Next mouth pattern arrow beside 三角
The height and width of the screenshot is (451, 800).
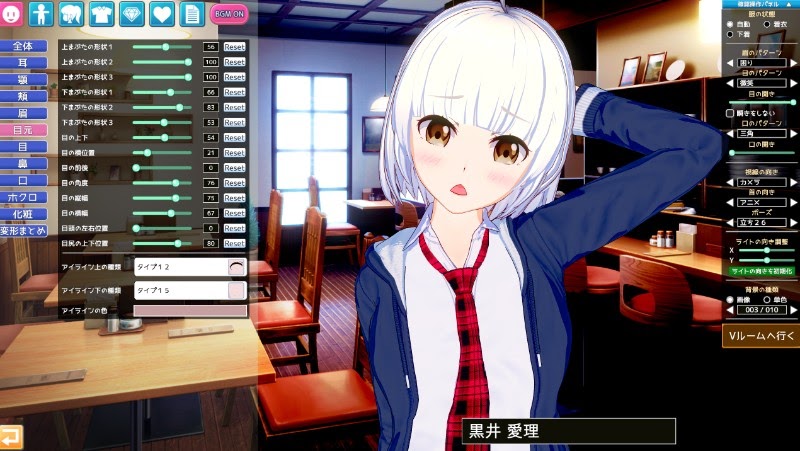point(793,133)
